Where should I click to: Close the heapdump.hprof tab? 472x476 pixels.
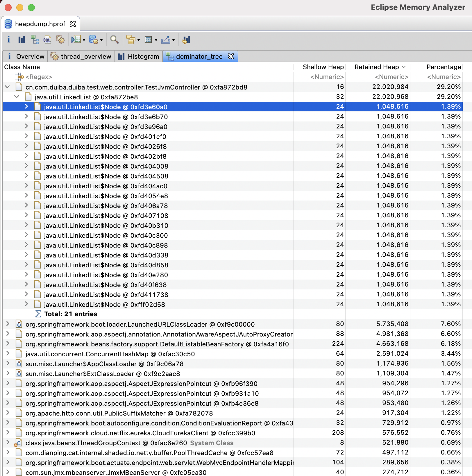[73, 24]
